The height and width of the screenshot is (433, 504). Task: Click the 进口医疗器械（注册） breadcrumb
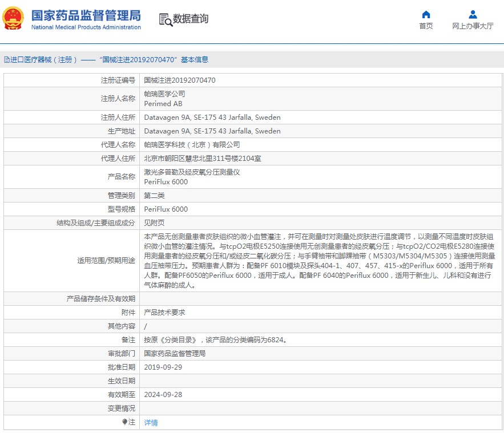43,60
